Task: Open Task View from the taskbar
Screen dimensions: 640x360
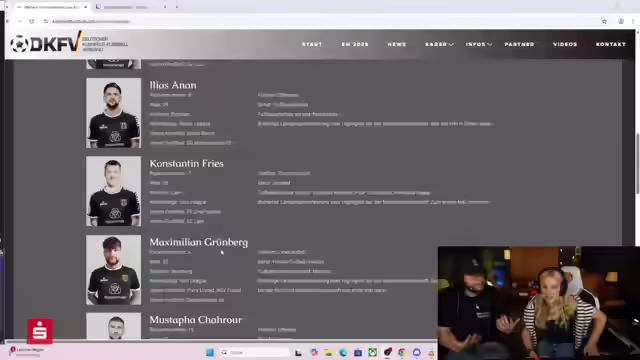Action: (x=299, y=352)
